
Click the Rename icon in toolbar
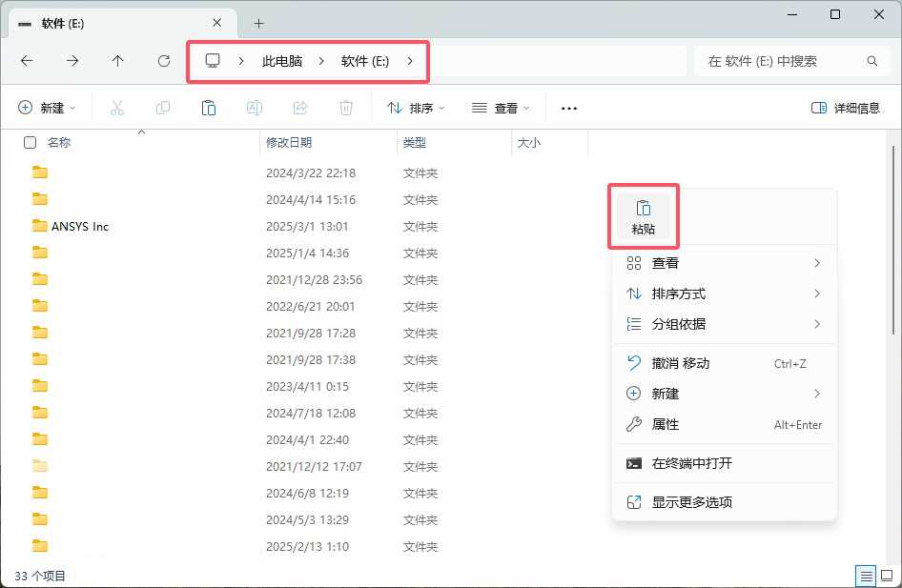point(255,109)
